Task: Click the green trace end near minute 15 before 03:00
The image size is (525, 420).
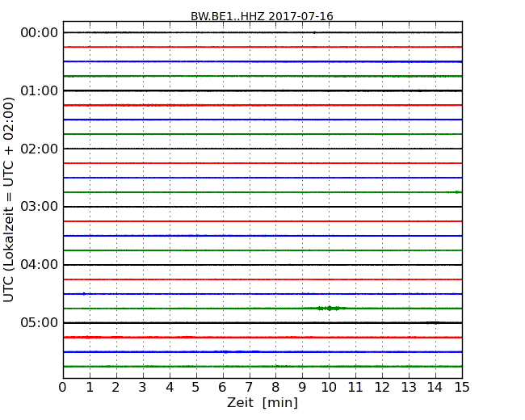Action: tap(458, 192)
